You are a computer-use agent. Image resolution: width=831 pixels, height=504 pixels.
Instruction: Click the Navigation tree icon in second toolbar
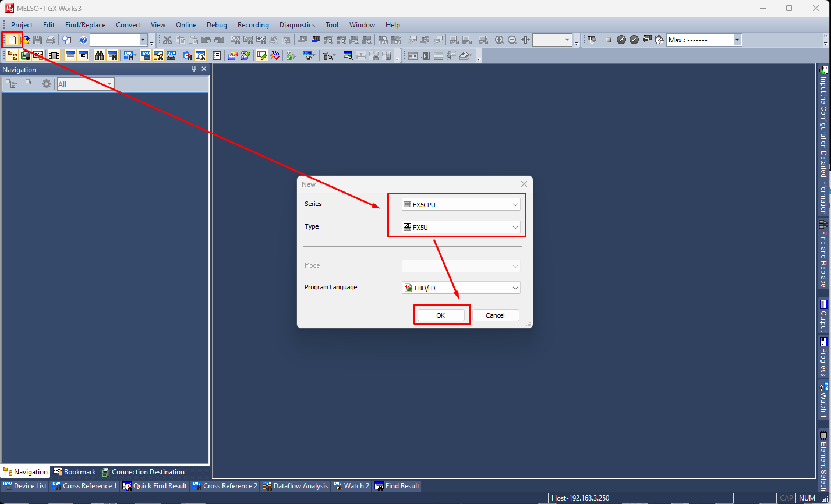(12, 56)
